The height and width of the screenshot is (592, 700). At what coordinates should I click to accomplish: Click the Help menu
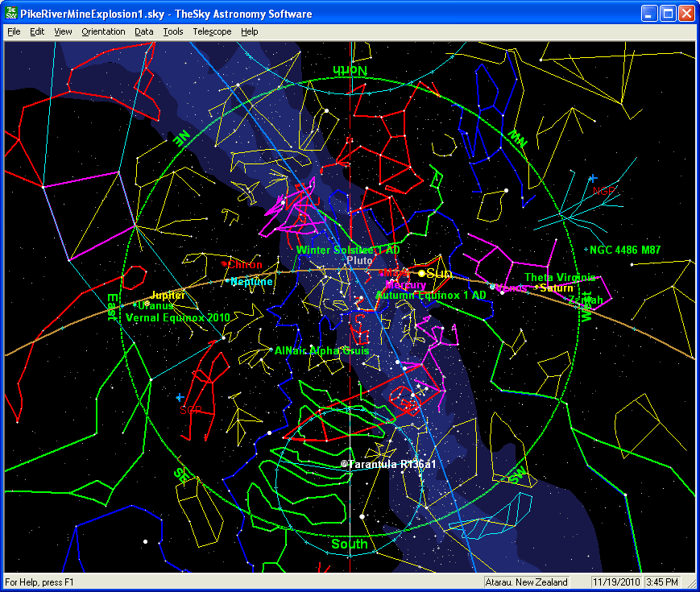(250, 31)
